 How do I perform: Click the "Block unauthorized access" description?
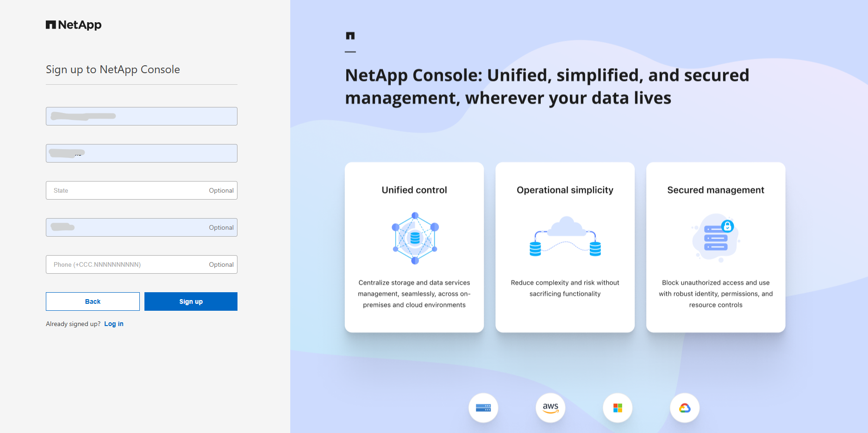click(716, 294)
